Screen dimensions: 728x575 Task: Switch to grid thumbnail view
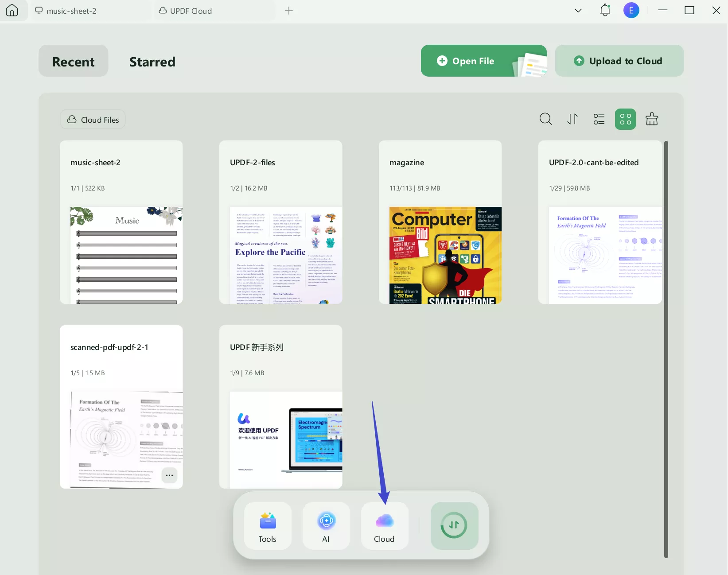click(625, 119)
